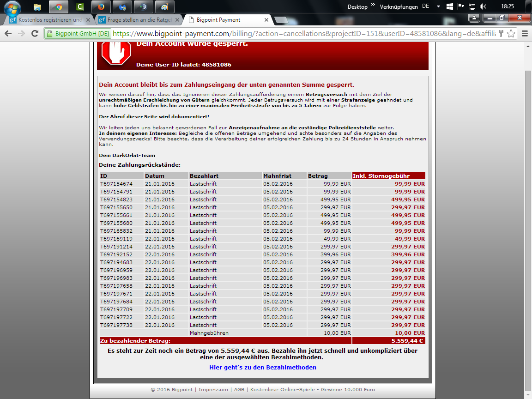Viewport: 532px width, 399px height.
Task: Click the saved password key icon
Action: pos(501,33)
